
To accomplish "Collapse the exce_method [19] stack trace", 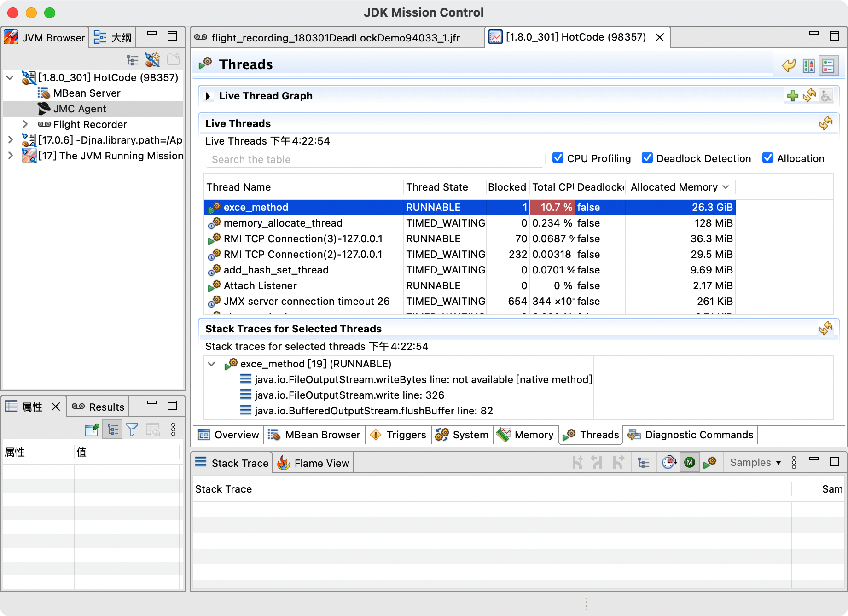I will (x=211, y=364).
